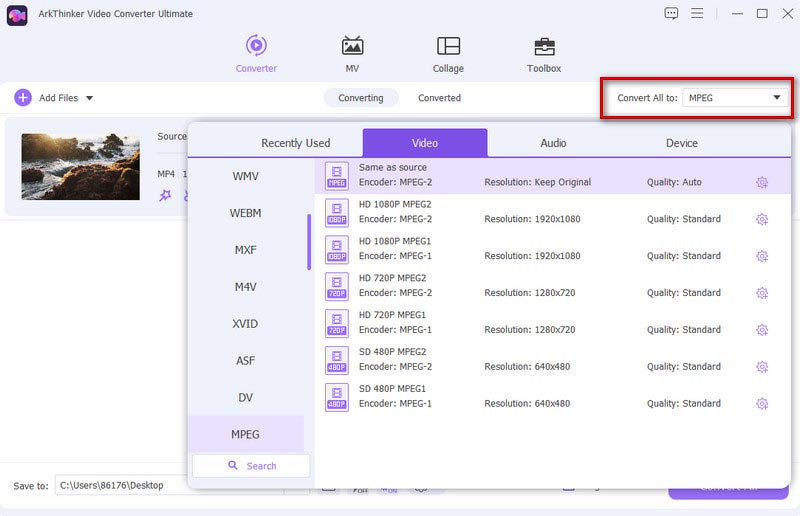Click the 480P icon of SD 480P MPEG2
The width and height of the screenshot is (800, 516).
[337, 360]
